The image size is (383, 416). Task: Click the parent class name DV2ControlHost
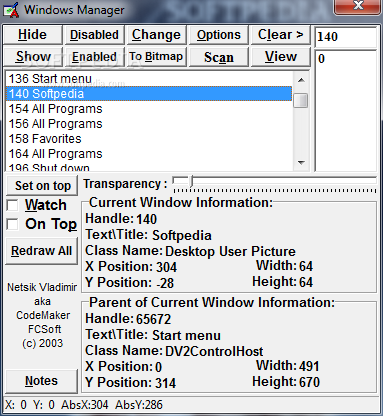tap(214, 351)
